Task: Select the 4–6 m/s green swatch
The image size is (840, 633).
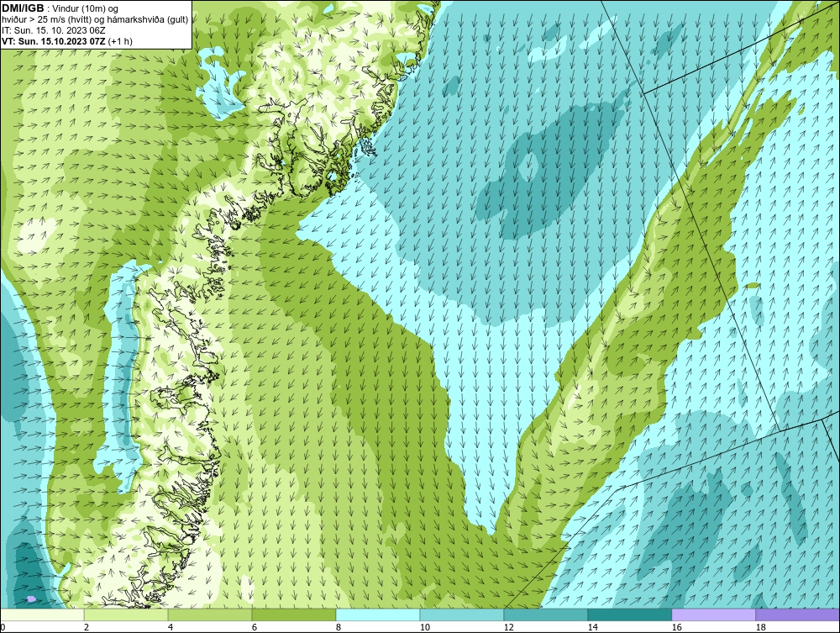Action: coord(210,615)
